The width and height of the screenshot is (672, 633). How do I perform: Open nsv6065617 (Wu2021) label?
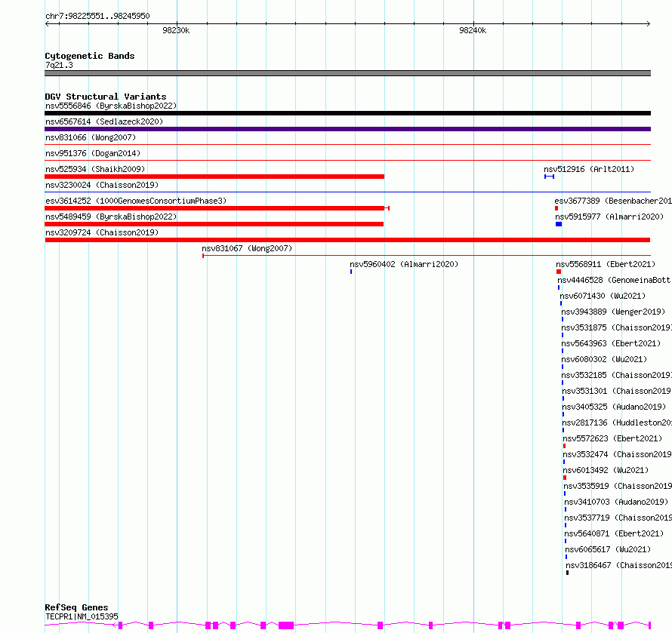click(608, 549)
